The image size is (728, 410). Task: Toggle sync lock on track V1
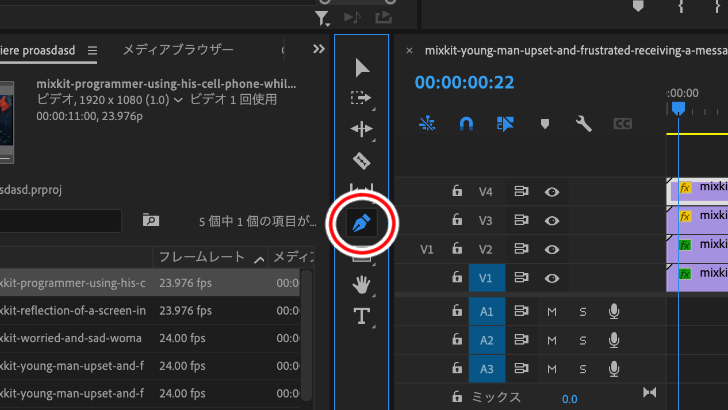[521, 277]
